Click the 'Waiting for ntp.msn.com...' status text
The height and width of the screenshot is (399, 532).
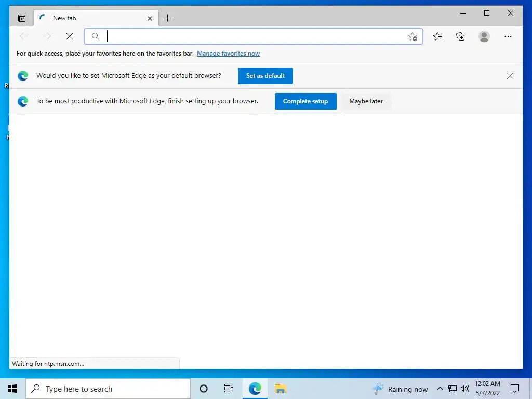pyautogui.click(x=48, y=363)
